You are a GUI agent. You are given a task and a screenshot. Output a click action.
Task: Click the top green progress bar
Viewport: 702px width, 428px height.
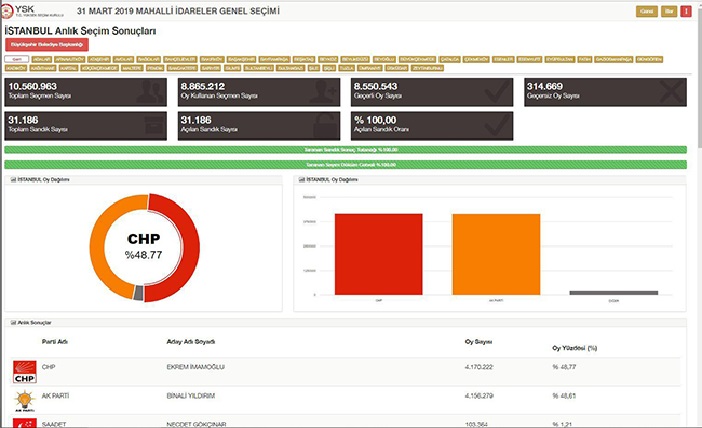click(345, 149)
